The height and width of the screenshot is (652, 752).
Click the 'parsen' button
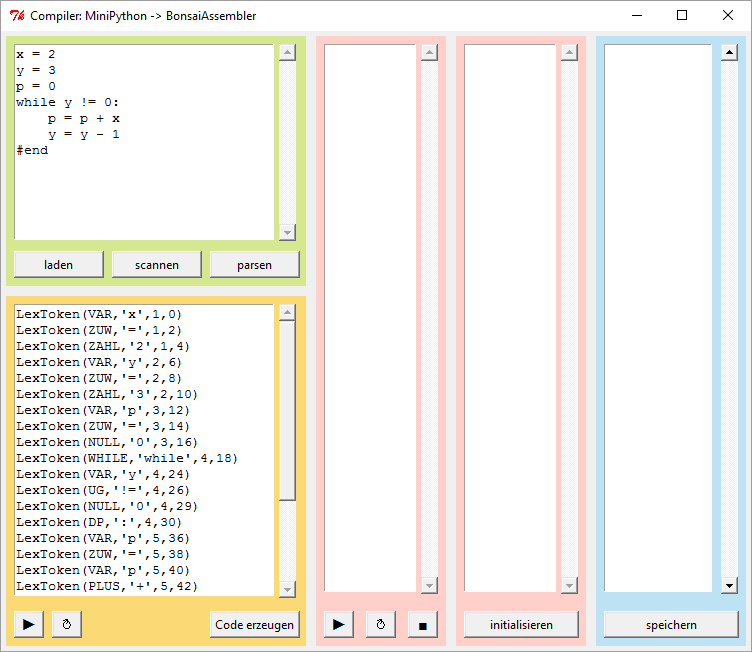(x=255, y=264)
